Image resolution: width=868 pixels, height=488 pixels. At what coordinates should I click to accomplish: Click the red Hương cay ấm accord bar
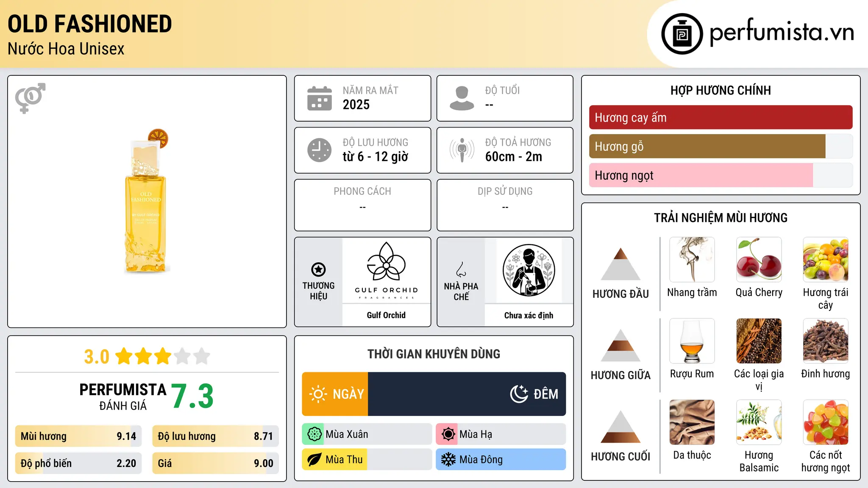[x=721, y=117]
